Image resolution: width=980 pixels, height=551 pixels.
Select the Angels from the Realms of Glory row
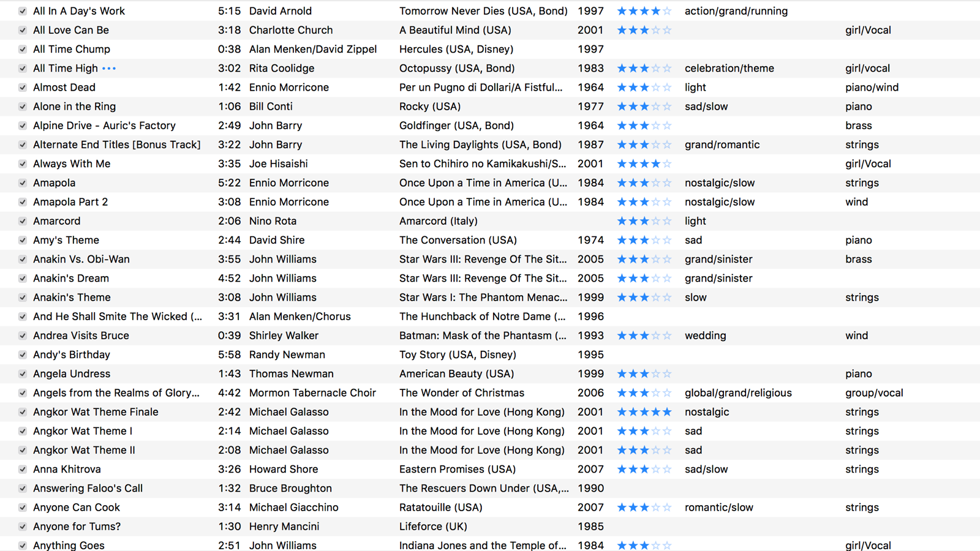point(116,393)
